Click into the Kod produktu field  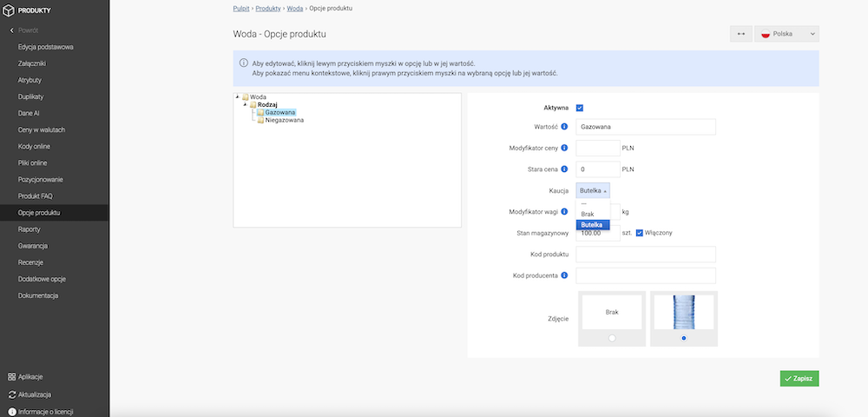(x=645, y=255)
